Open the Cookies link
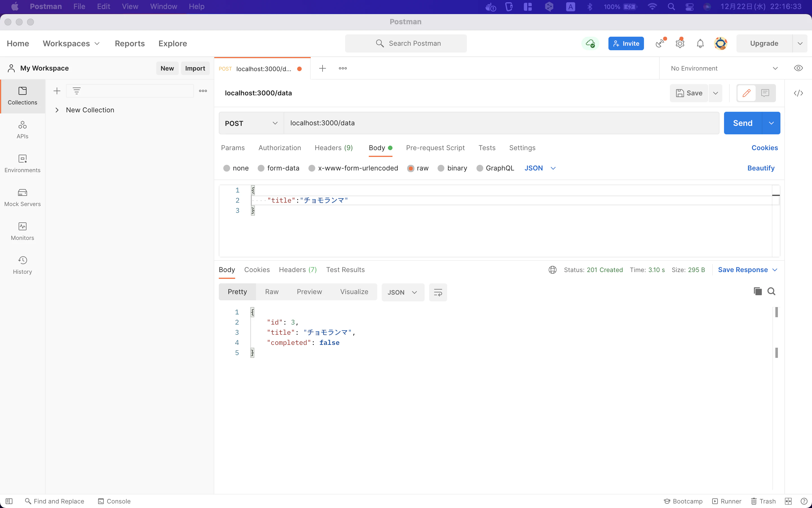 click(x=765, y=148)
